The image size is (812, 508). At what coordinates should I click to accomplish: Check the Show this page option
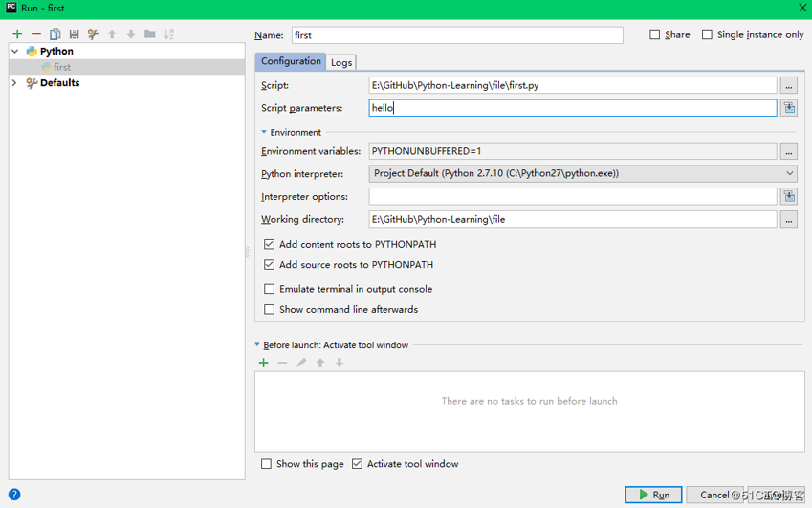(266, 464)
